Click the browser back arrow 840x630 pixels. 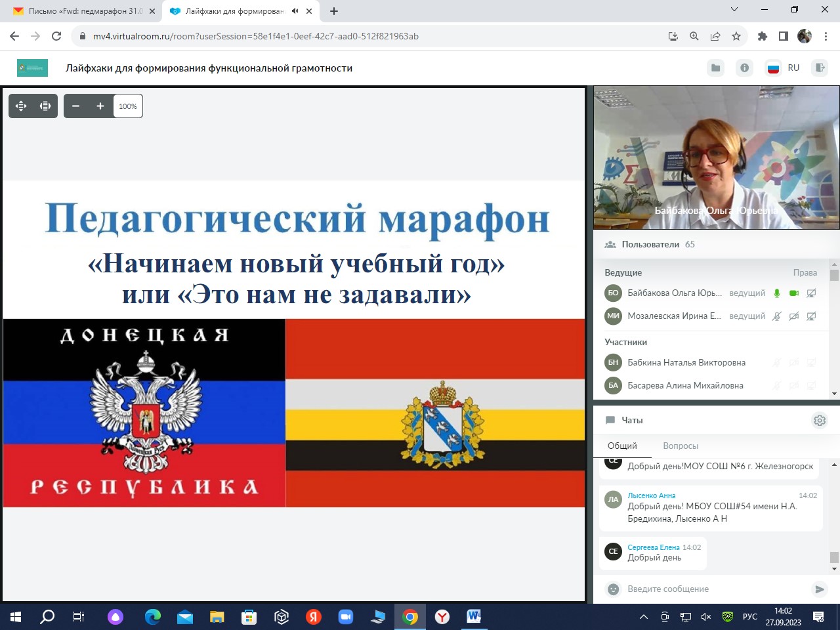coord(14,36)
